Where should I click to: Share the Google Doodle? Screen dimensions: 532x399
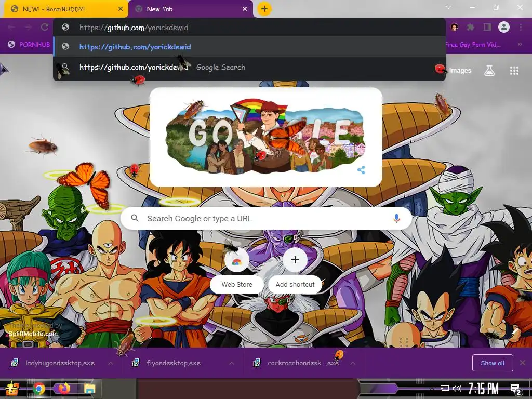pyautogui.click(x=362, y=170)
